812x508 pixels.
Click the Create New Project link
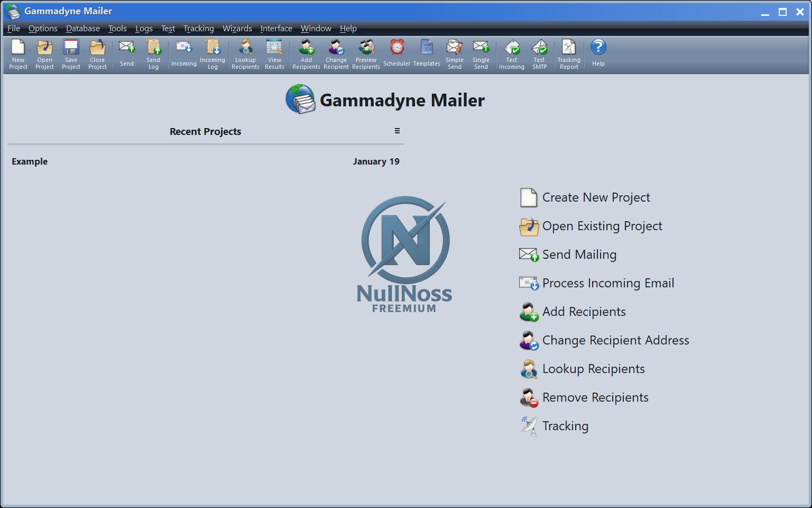click(x=596, y=197)
